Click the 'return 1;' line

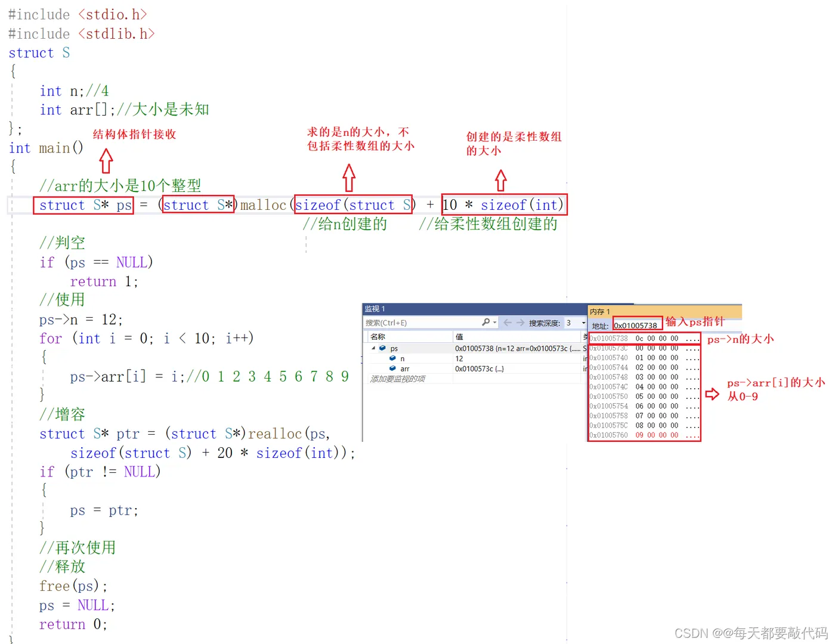pos(104,281)
